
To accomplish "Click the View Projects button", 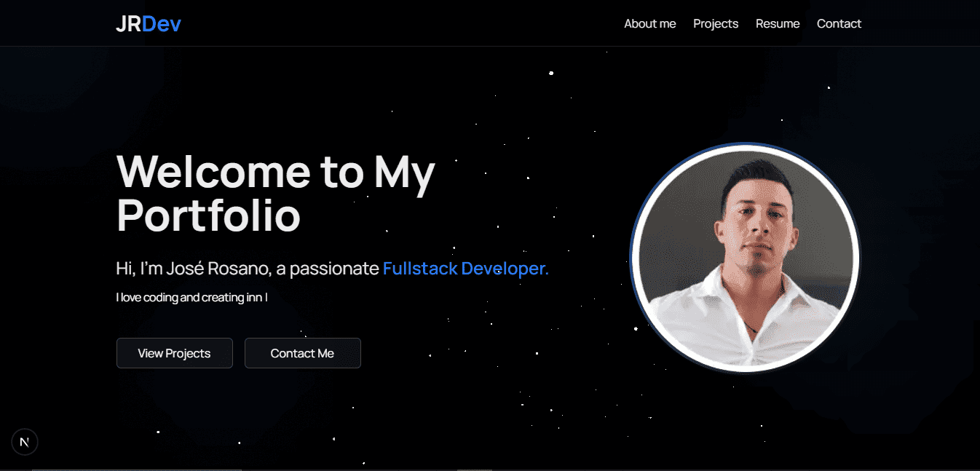I will point(175,353).
